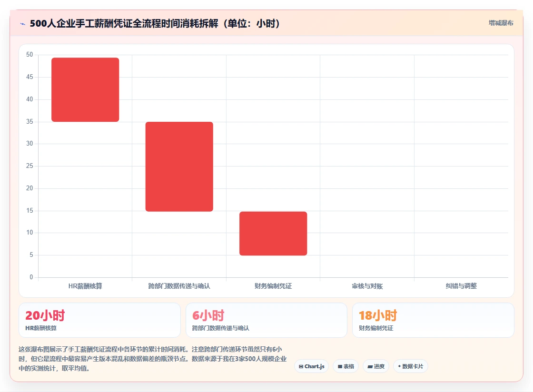The height and width of the screenshot is (392, 533).
Task: Click the 进度 tag chip
Action: click(x=376, y=366)
